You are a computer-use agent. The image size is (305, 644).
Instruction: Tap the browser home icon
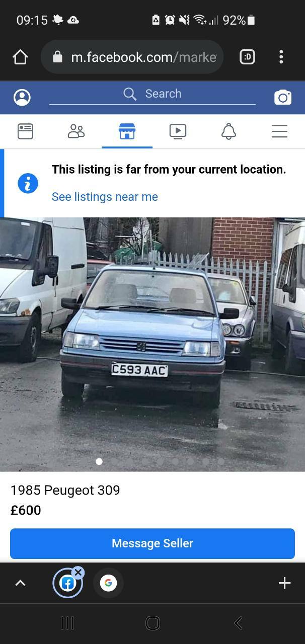[20, 57]
